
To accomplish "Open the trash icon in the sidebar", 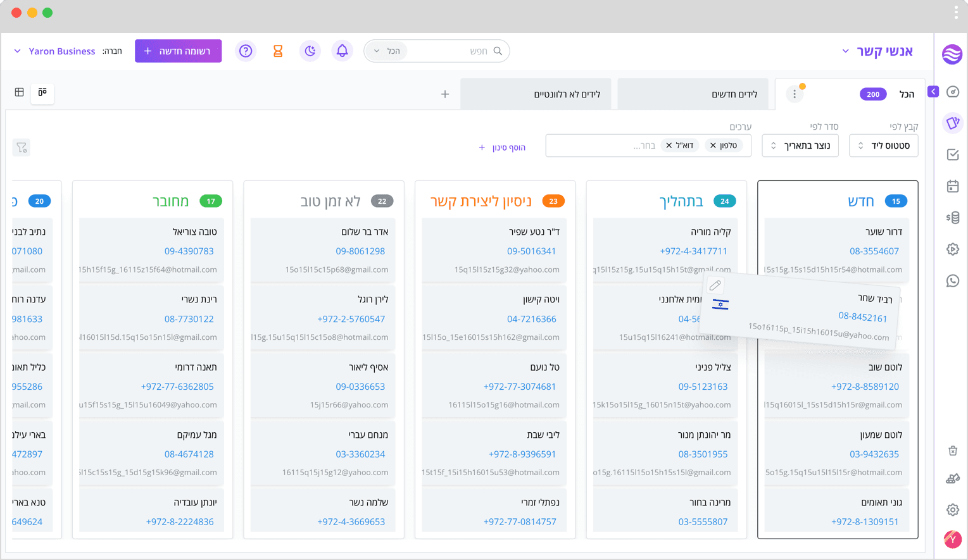I will tap(952, 451).
